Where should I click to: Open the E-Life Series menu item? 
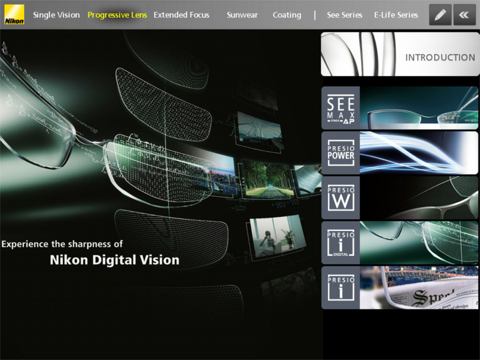(x=396, y=15)
